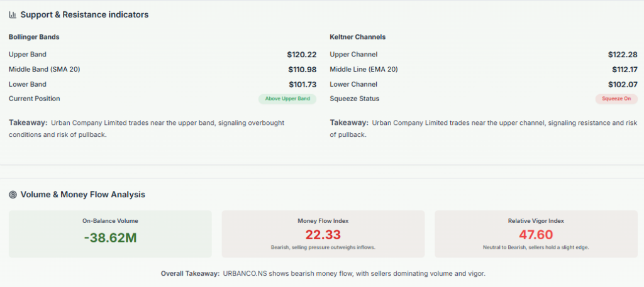The image size is (644, 287).
Task: Click the Squeeze On status badge
Action: pos(616,99)
